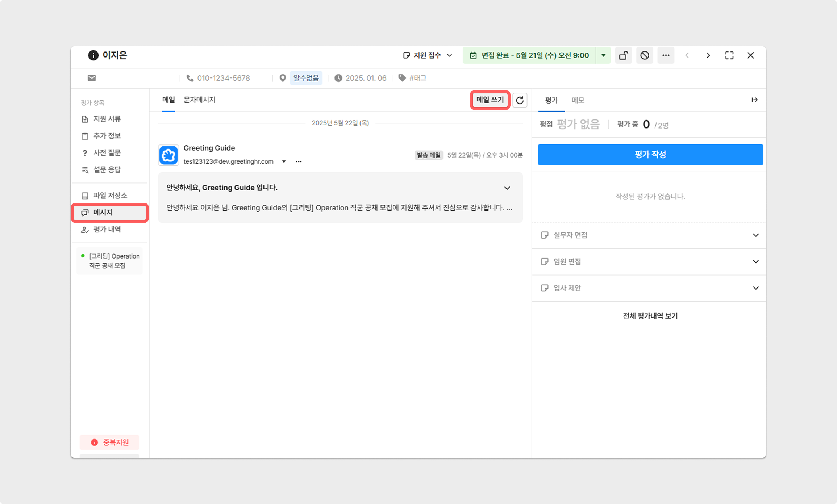The image size is (837, 504).
Task: Open the email message ellipsis menu
Action: tap(299, 161)
